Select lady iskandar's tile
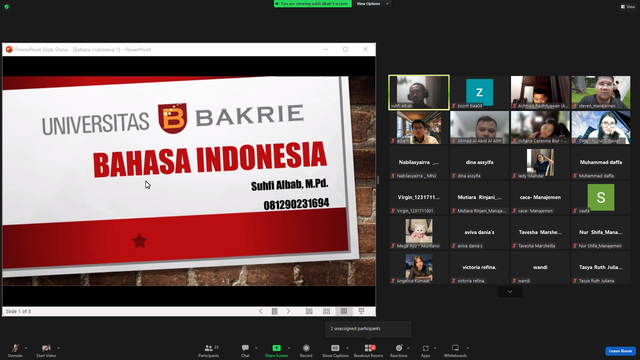640x360 pixels. coord(540,162)
